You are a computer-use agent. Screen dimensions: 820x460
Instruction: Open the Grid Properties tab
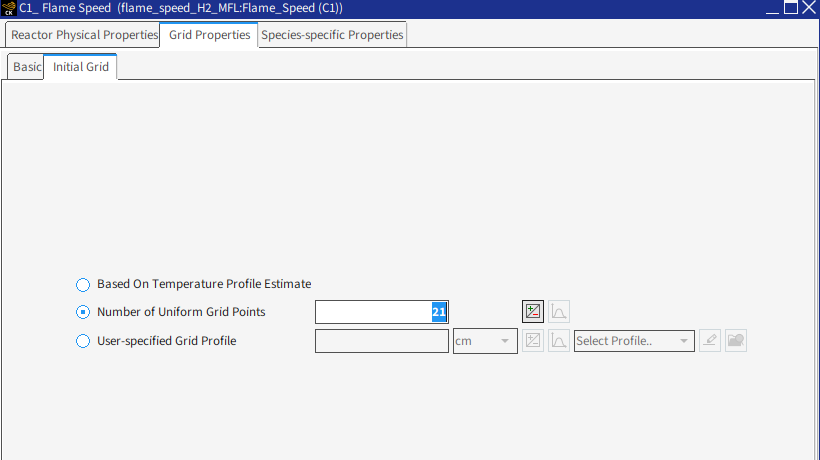pos(209,35)
